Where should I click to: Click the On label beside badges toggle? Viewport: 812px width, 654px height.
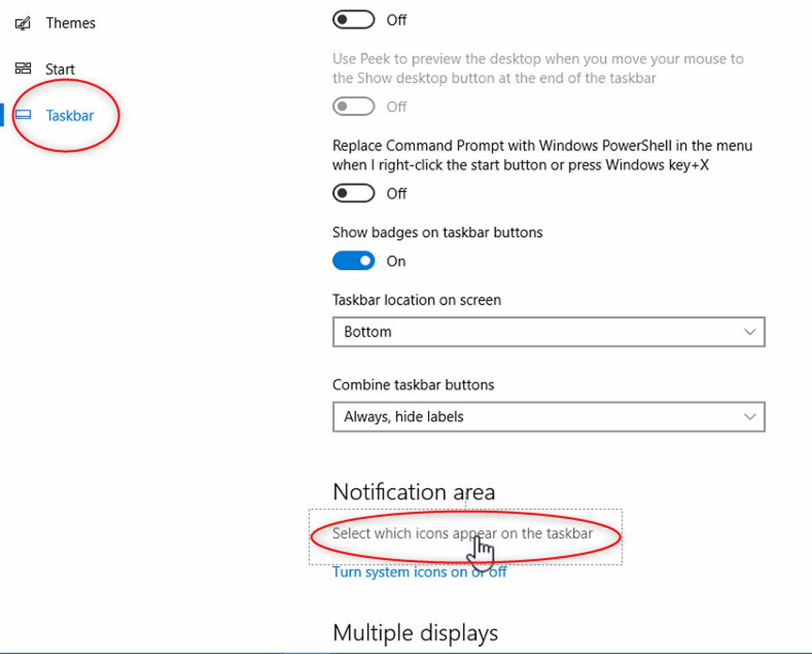tap(396, 261)
